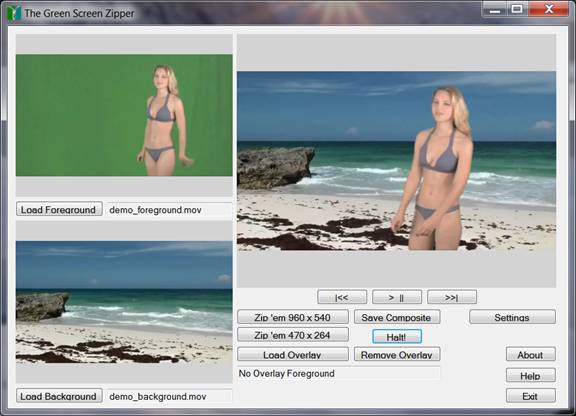Toggle play/pause on the composite preview
Viewport: 576px width, 416px height.
397,297
